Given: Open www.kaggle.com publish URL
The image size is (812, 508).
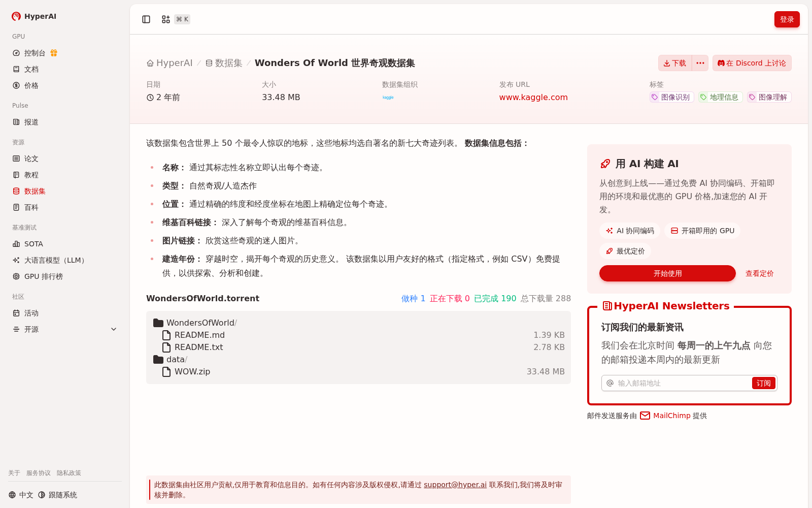Looking at the screenshot, I should pos(533,97).
